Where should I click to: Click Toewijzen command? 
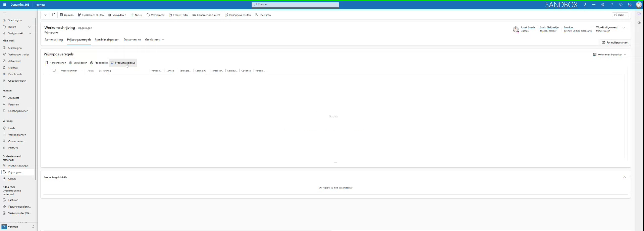pyautogui.click(x=263, y=15)
